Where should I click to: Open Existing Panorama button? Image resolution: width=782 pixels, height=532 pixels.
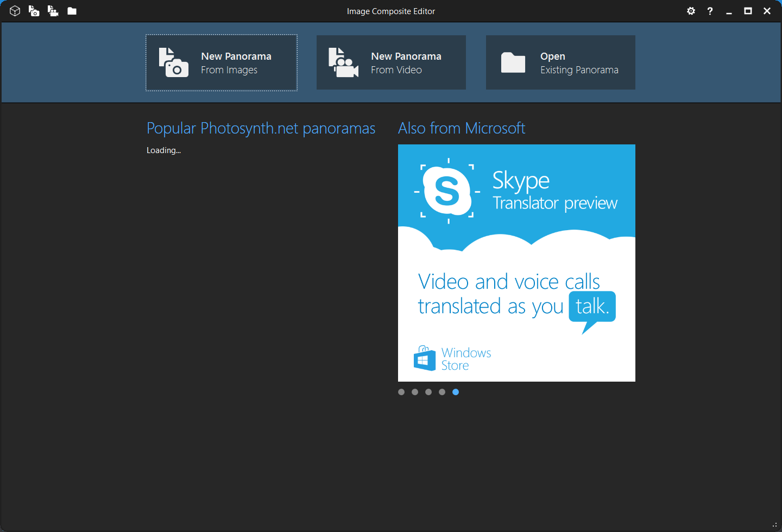point(560,62)
